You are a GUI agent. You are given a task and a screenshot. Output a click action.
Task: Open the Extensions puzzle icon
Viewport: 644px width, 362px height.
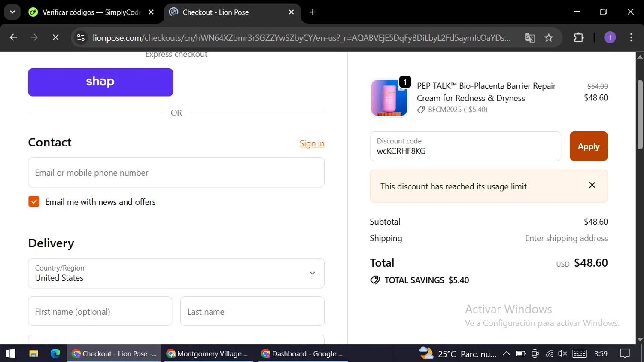click(579, 37)
